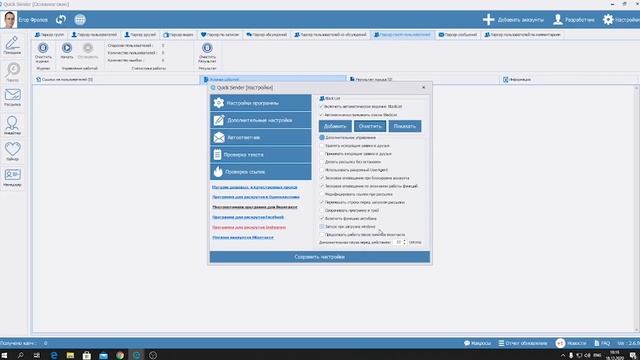Click the Очистить Blacklist button
This screenshot has height=360, width=640.
point(370,126)
